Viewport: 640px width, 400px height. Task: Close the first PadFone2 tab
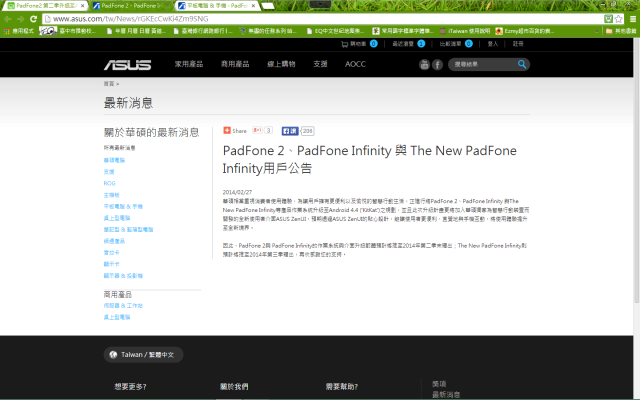click(x=82, y=6)
